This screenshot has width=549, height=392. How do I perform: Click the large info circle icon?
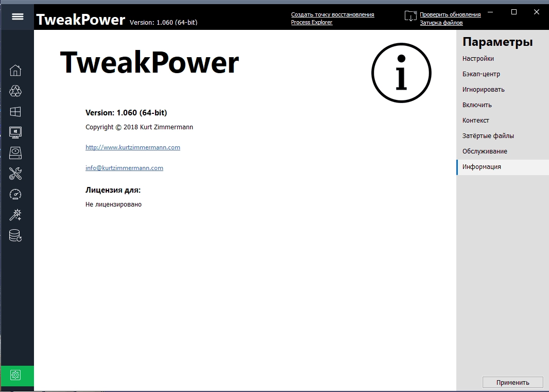[x=401, y=73]
